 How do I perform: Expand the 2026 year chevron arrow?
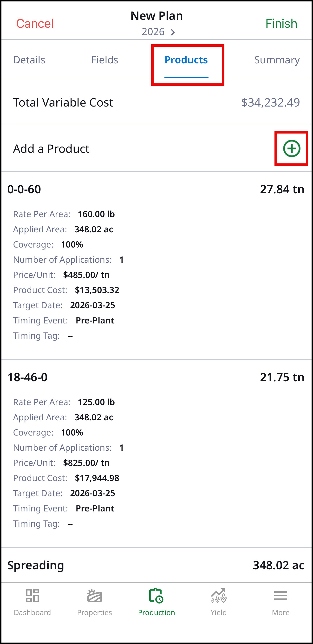click(173, 32)
